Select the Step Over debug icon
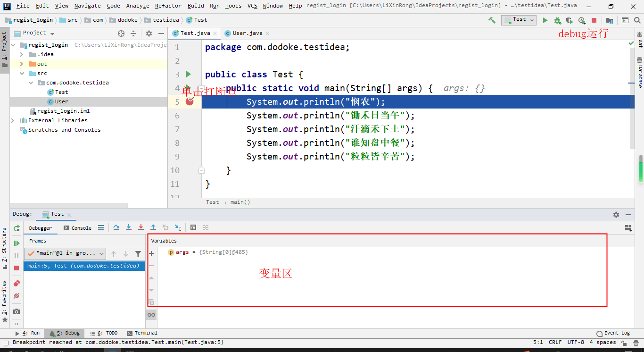 coord(116,227)
